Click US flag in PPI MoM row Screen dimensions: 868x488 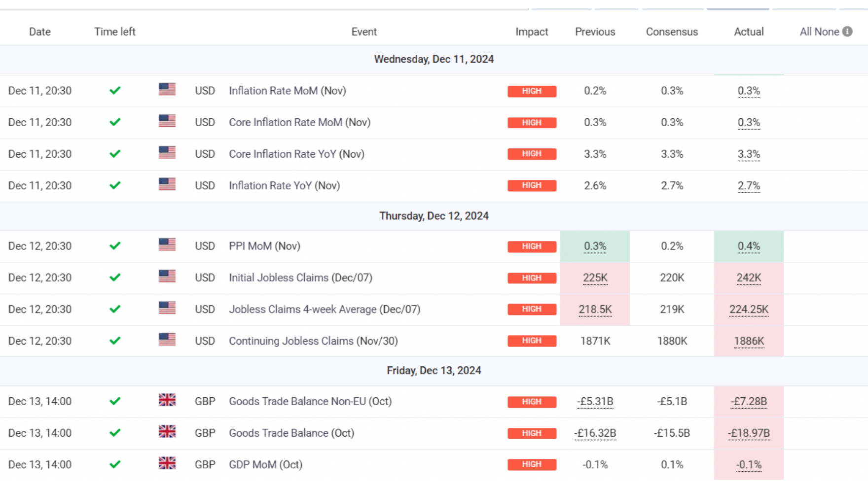pos(167,244)
